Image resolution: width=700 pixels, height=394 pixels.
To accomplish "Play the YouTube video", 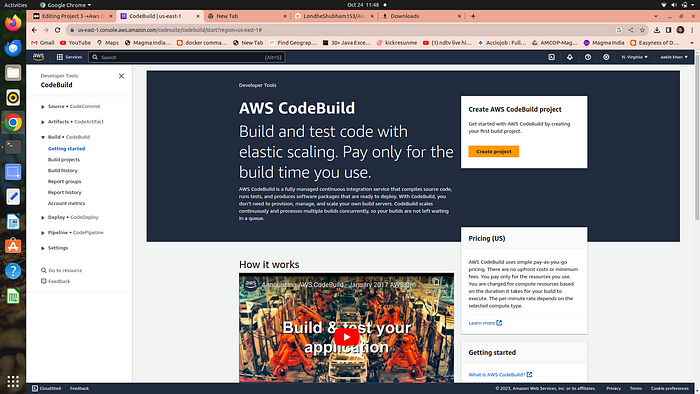I will (x=346, y=337).
